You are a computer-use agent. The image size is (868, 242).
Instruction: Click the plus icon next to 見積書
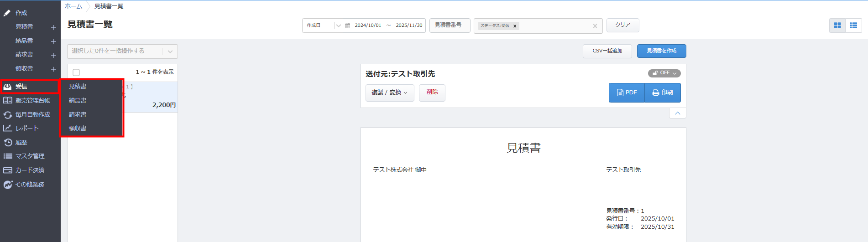tap(53, 27)
